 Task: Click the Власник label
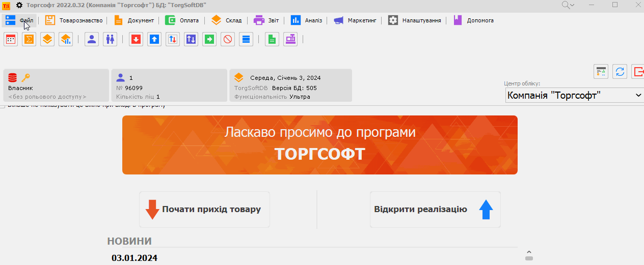point(20,88)
